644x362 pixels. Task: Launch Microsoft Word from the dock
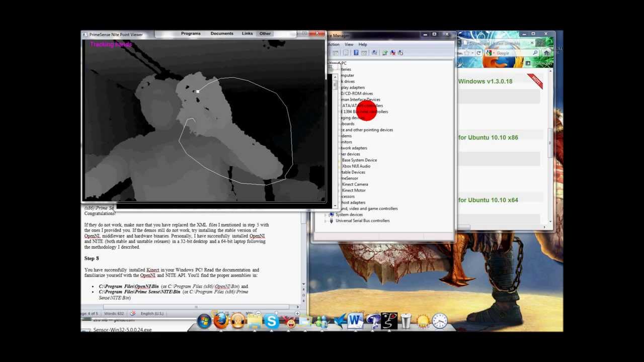(x=355, y=321)
